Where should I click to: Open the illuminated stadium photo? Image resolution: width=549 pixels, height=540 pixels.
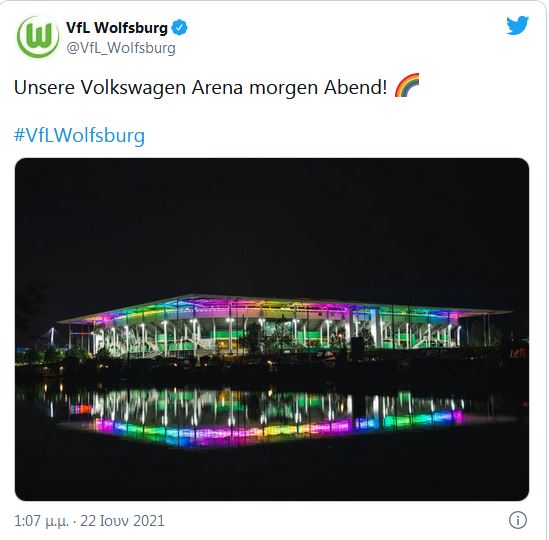point(272,329)
